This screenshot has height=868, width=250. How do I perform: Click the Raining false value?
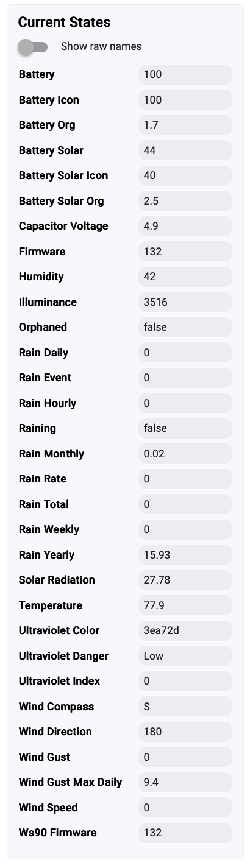point(185,428)
